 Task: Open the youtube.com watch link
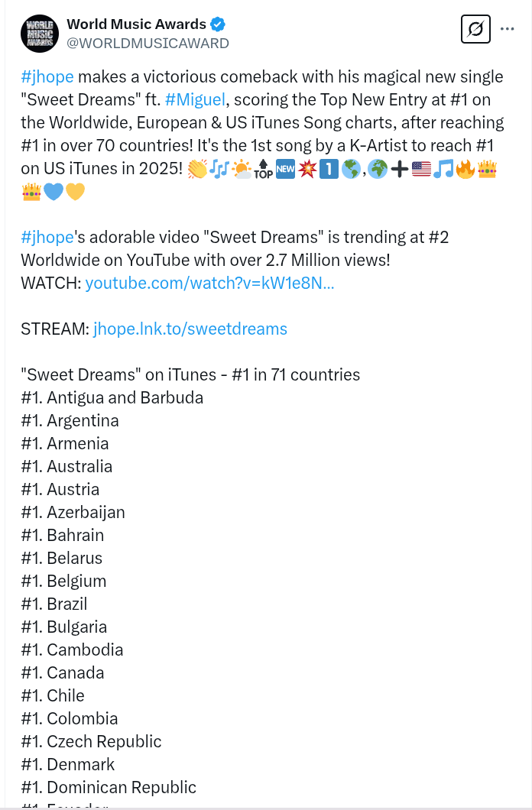(x=209, y=283)
